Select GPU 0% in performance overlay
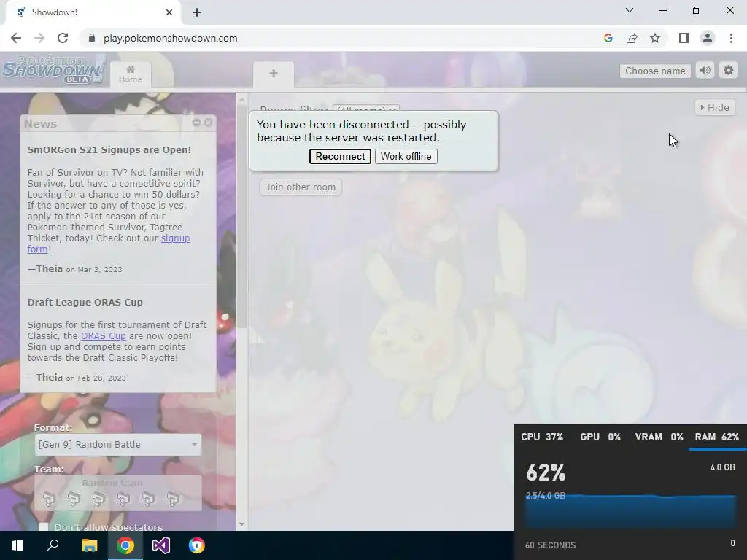Viewport: 747px width, 560px height. pyautogui.click(x=600, y=437)
